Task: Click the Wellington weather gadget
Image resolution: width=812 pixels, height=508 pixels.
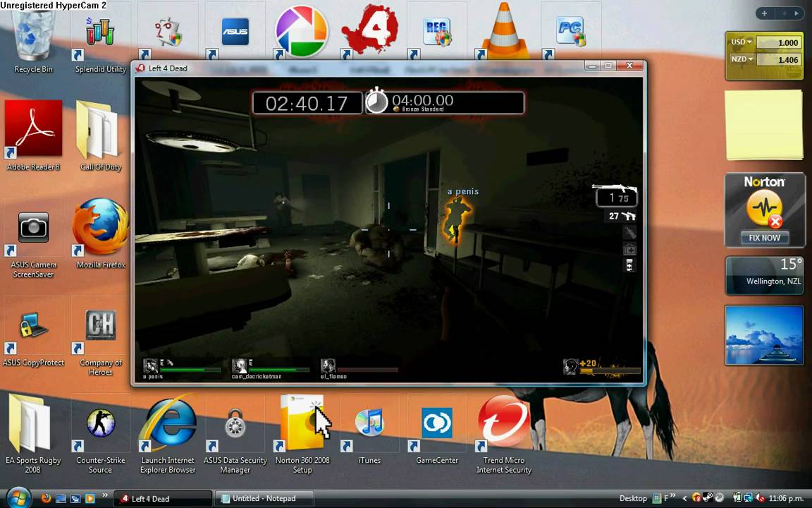Action: 764,274
